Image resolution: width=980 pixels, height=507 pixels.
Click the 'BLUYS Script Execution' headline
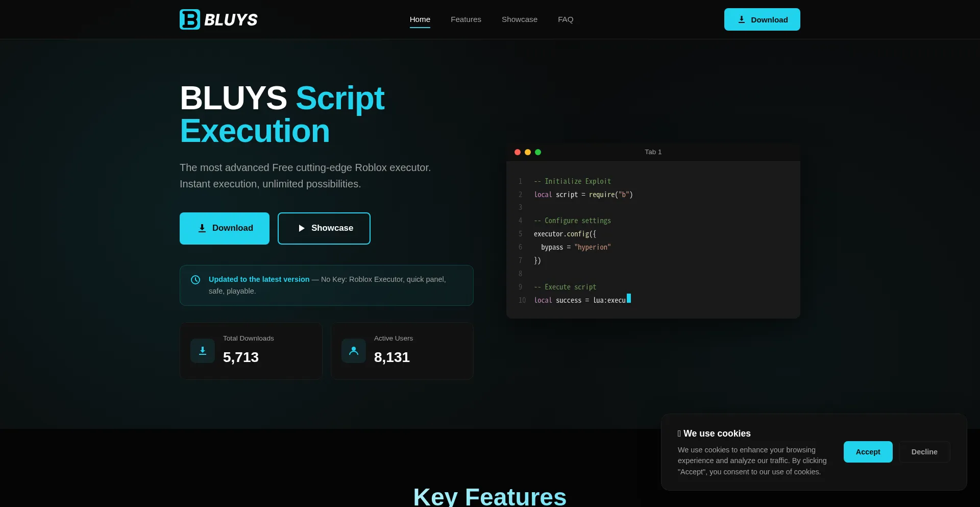click(282, 114)
